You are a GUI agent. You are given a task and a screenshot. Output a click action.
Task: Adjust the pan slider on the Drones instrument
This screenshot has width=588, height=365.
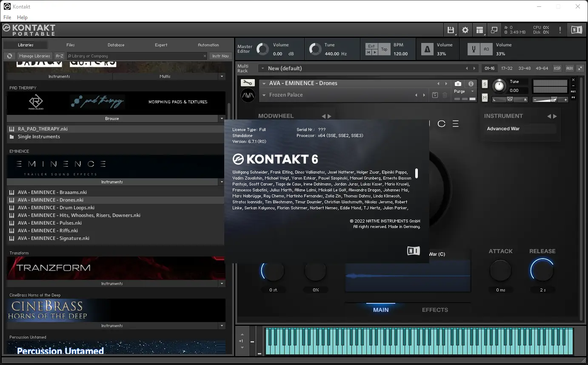coord(511,99)
